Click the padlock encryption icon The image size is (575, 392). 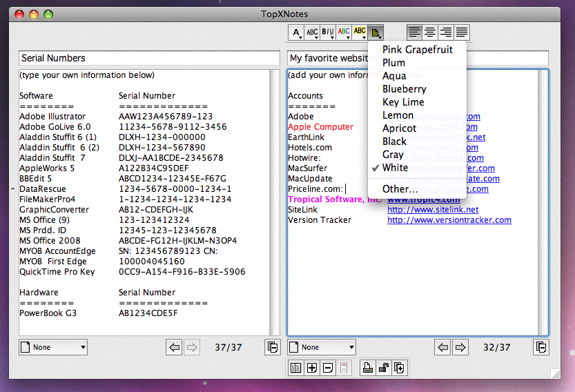(383, 368)
